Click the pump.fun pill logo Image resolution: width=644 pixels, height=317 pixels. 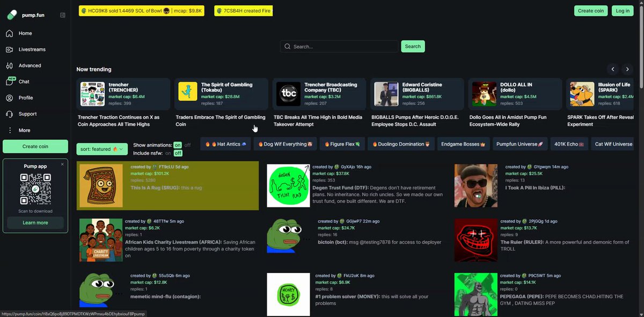(x=12, y=15)
